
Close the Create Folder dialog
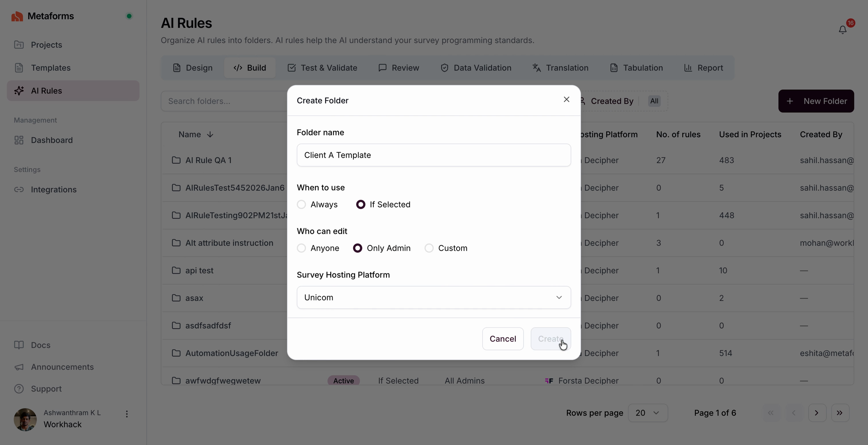(x=566, y=100)
